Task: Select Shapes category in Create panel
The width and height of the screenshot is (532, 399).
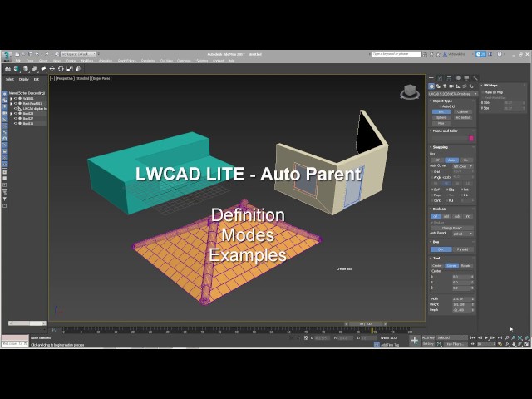Action: pyautogui.click(x=438, y=86)
